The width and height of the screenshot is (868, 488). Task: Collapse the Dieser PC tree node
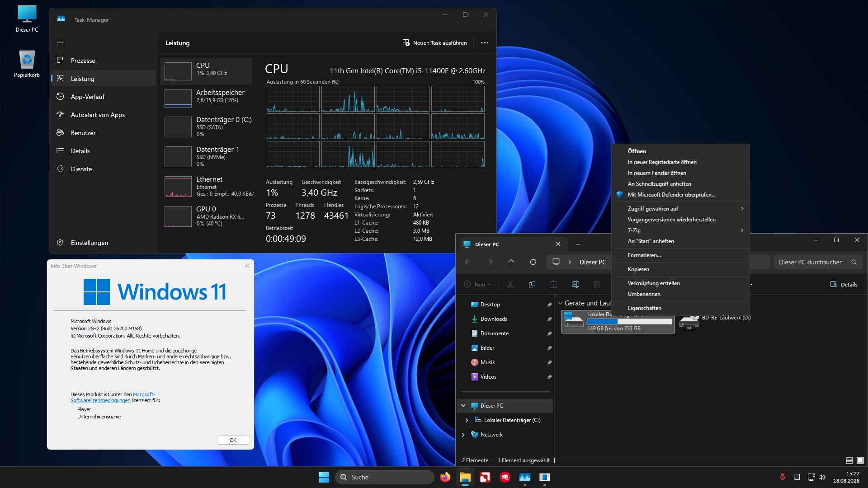pos(463,406)
